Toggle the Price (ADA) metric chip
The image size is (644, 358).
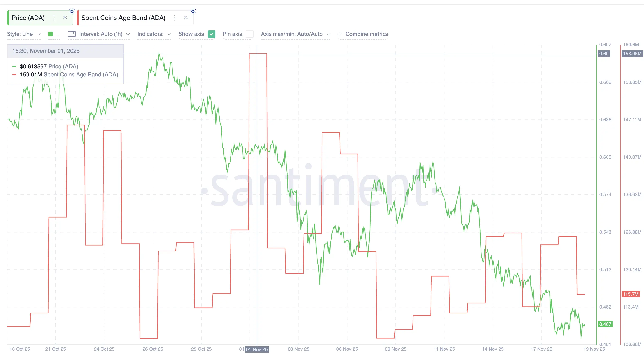pos(28,18)
